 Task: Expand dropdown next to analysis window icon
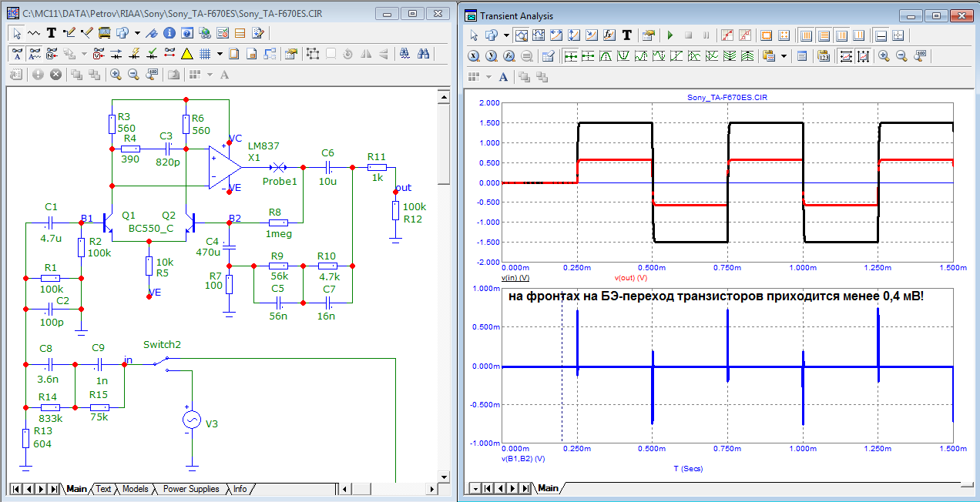coord(506,35)
